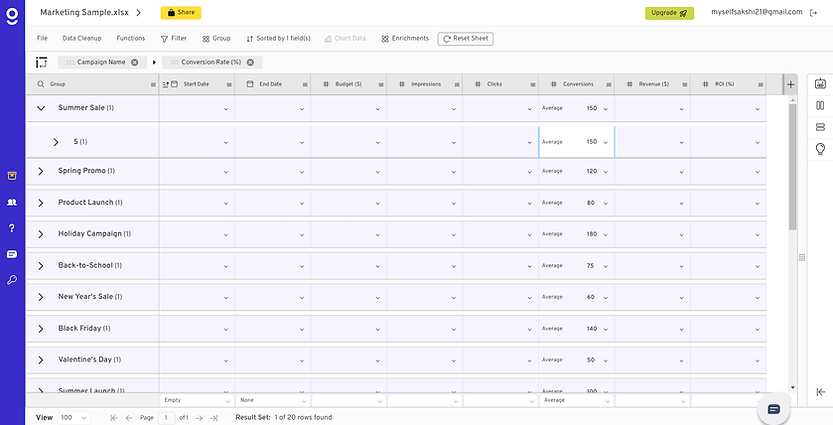
Task: Expand the Black Friday group row
Action: [41, 328]
